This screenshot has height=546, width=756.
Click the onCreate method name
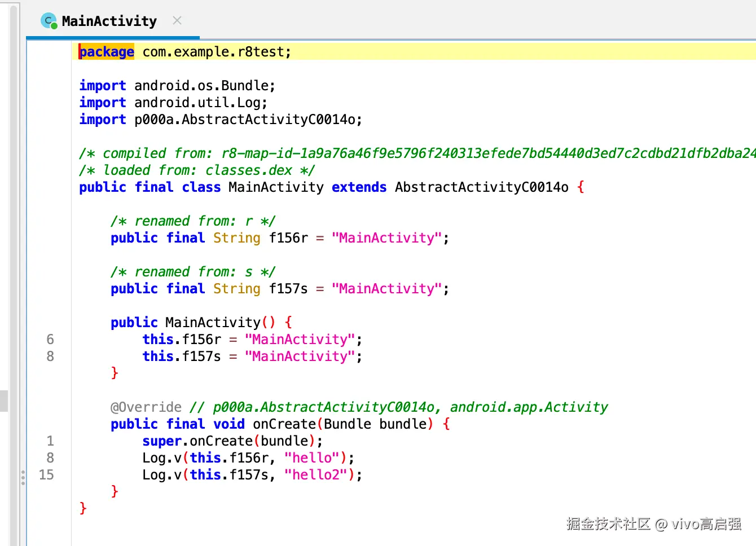pos(284,424)
